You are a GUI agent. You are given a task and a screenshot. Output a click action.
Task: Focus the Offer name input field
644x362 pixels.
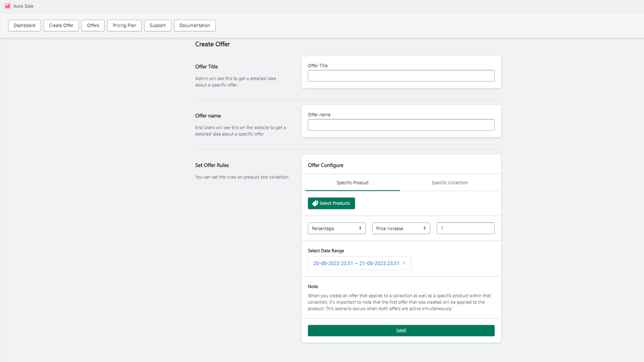click(401, 125)
